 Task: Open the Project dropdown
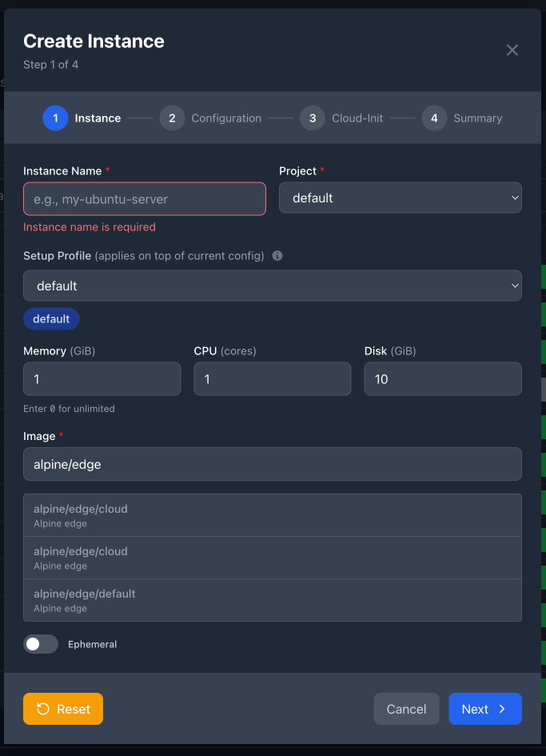tap(400, 198)
